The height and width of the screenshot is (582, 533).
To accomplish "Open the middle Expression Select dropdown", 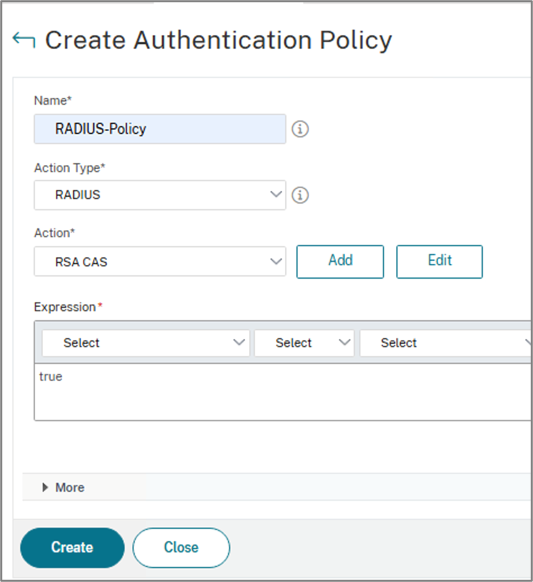I will point(304,343).
